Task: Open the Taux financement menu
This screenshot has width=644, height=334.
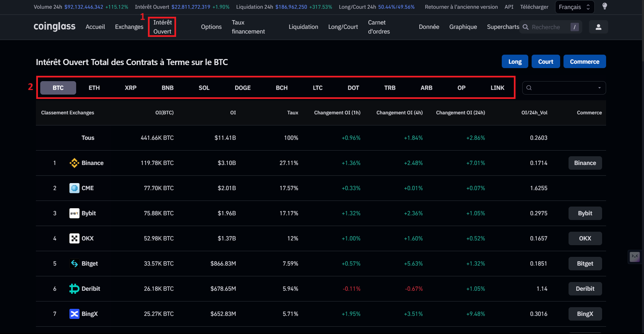Action: 248,27
